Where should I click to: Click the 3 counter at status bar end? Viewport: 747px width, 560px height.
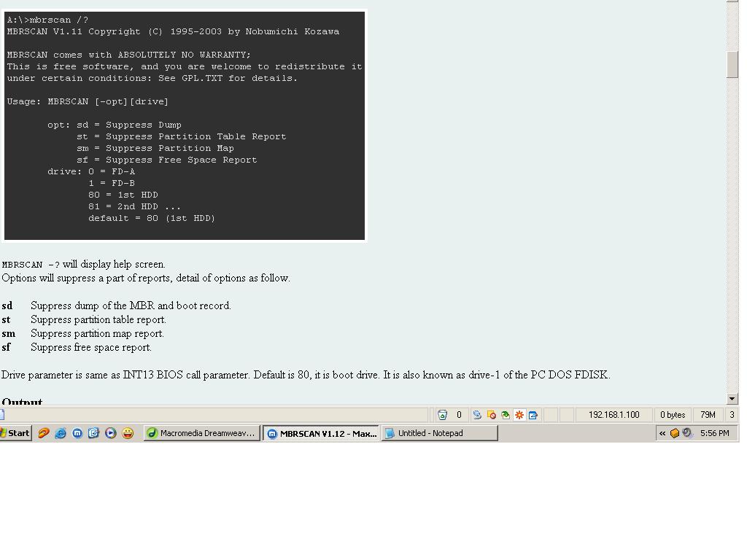[x=732, y=415]
